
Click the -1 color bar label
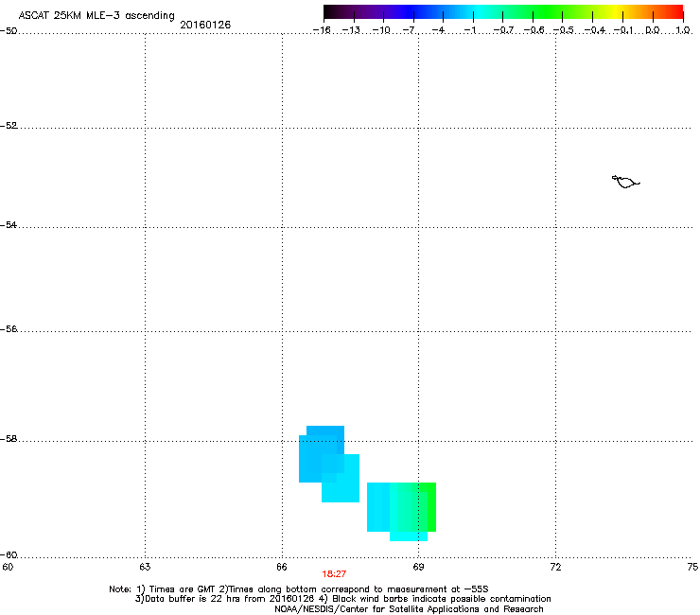coord(470,30)
